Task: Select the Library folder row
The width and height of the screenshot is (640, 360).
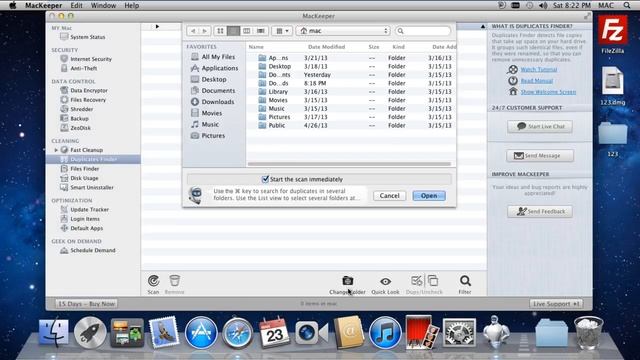Action: tap(351, 91)
